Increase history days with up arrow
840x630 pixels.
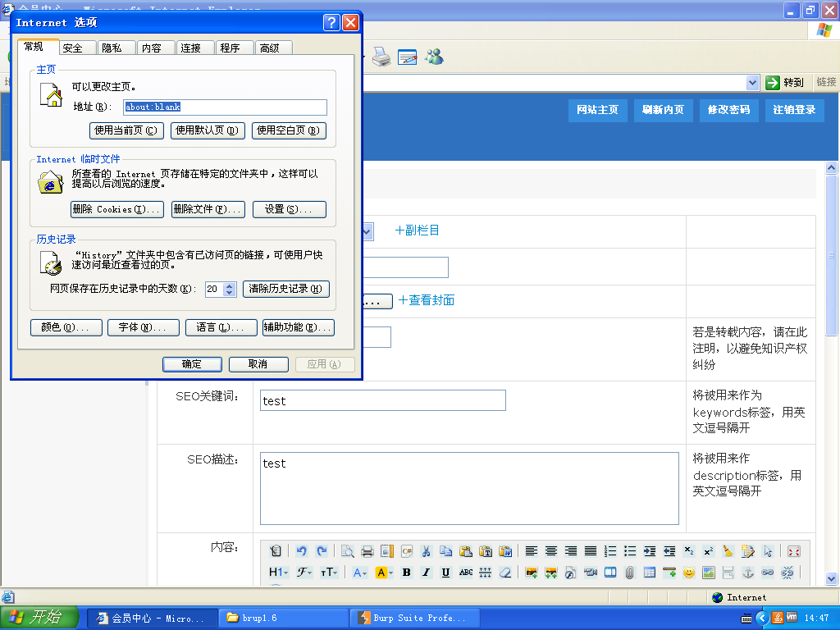point(230,285)
